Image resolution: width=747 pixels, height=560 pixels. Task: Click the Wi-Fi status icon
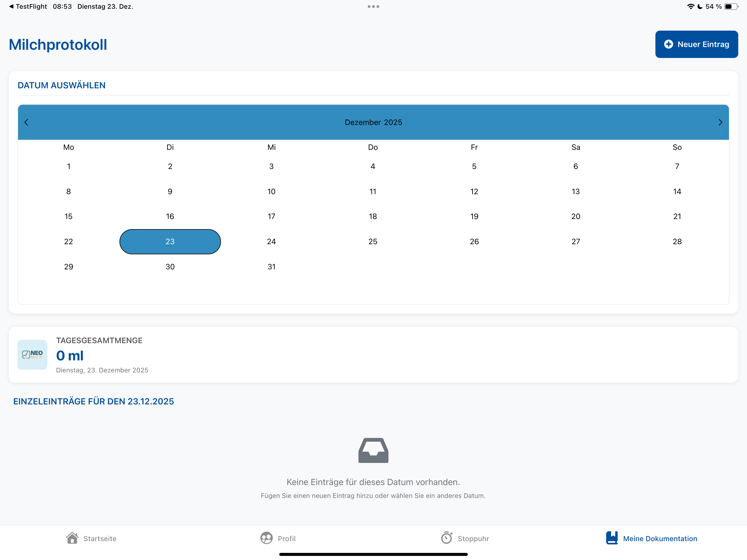pos(691,6)
